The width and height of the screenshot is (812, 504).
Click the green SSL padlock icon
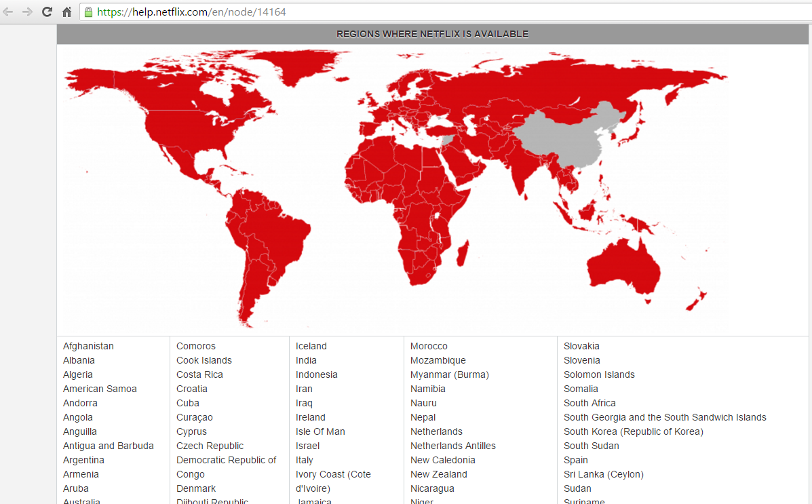88,12
